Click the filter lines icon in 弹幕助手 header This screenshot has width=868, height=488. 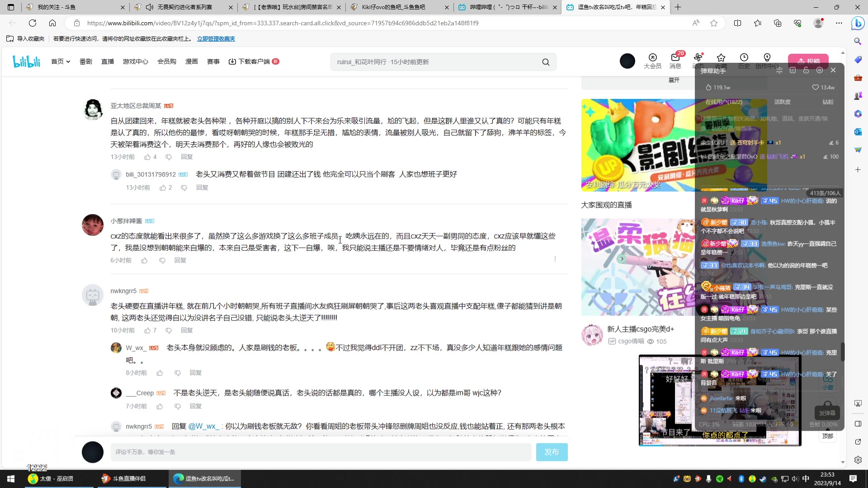[779, 70]
